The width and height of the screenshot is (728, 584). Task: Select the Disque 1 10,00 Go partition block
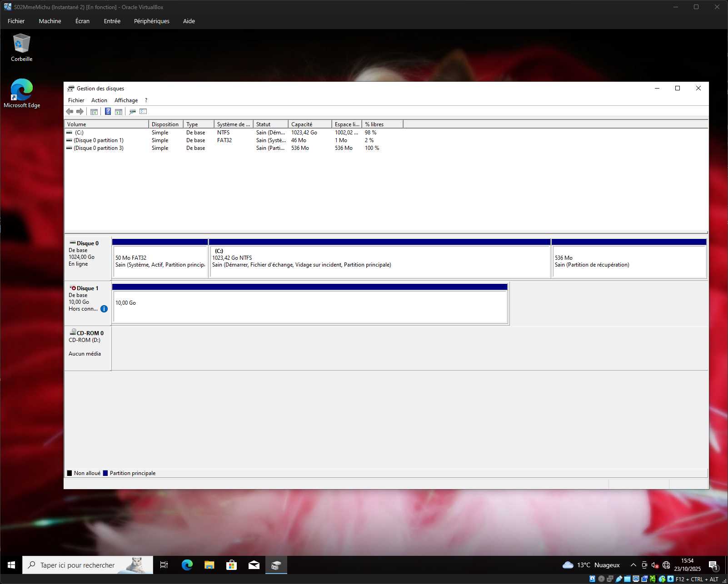310,307
